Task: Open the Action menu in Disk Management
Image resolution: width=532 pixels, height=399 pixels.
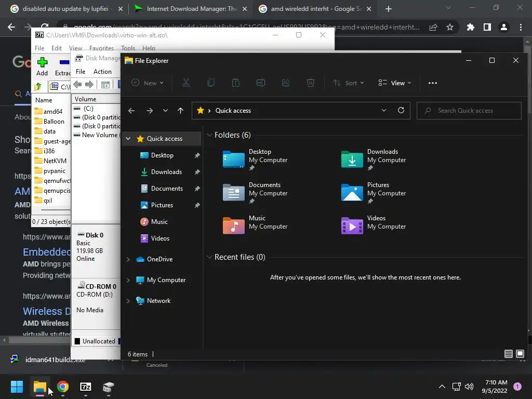Action: (102, 72)
